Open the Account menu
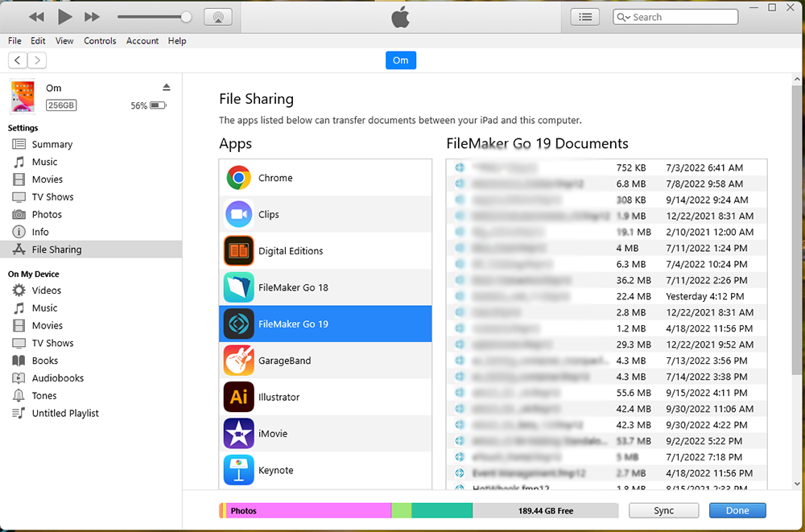Screen dimensions: 805x532 142,40
